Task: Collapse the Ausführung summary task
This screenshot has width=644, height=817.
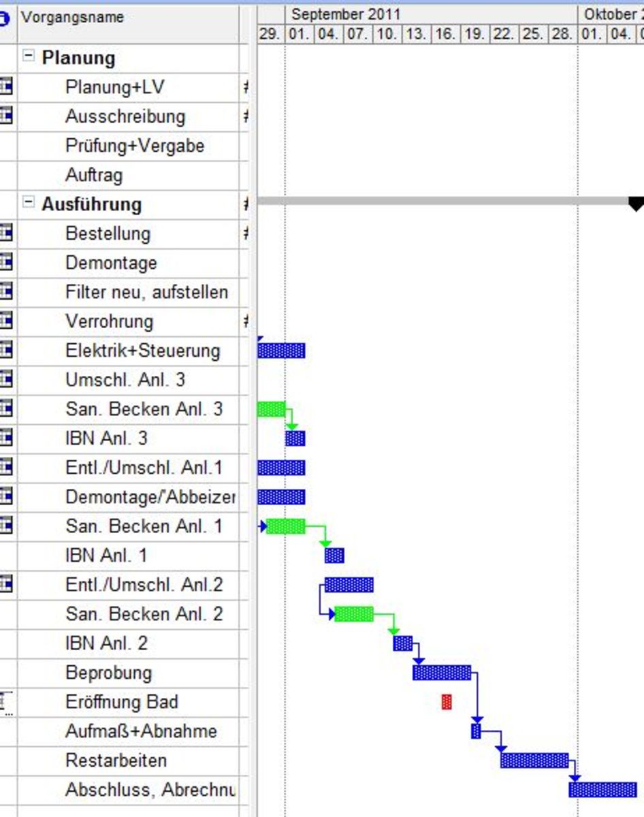Action: tap(28, 203)
